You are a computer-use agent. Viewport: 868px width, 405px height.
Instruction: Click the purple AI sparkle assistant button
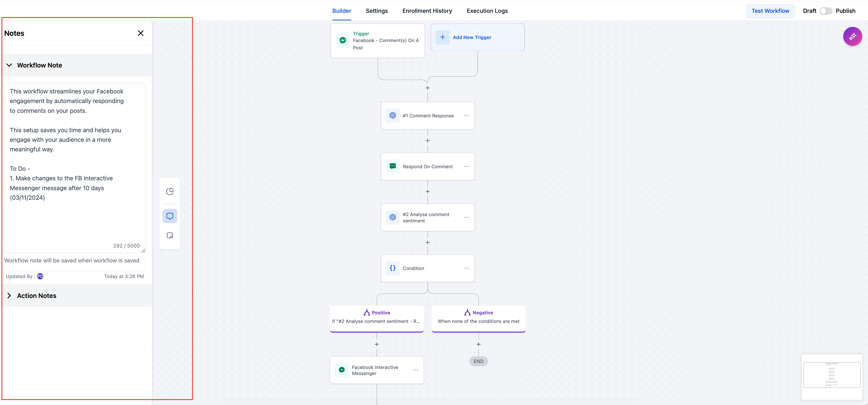(852, 36)
